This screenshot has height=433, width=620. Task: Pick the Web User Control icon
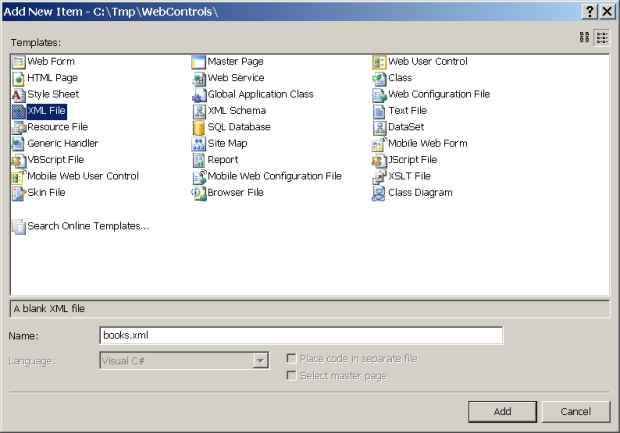coord(379,62)
